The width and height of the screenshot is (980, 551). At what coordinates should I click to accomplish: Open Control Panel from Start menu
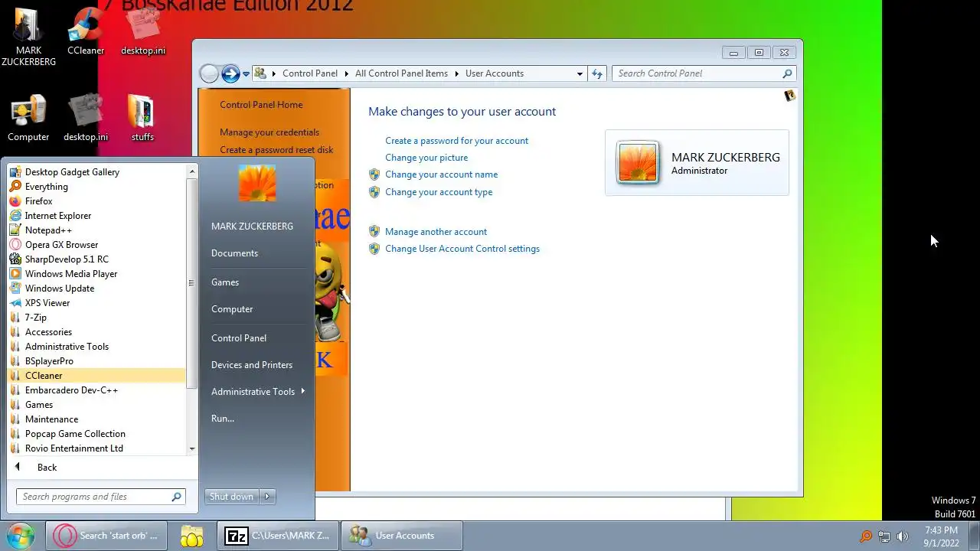pos(239,338)
